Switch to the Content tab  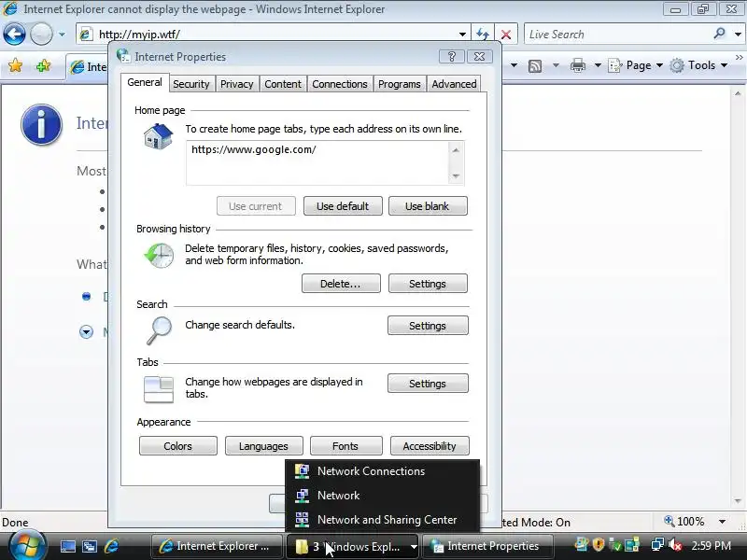click(x=283, y=84)
